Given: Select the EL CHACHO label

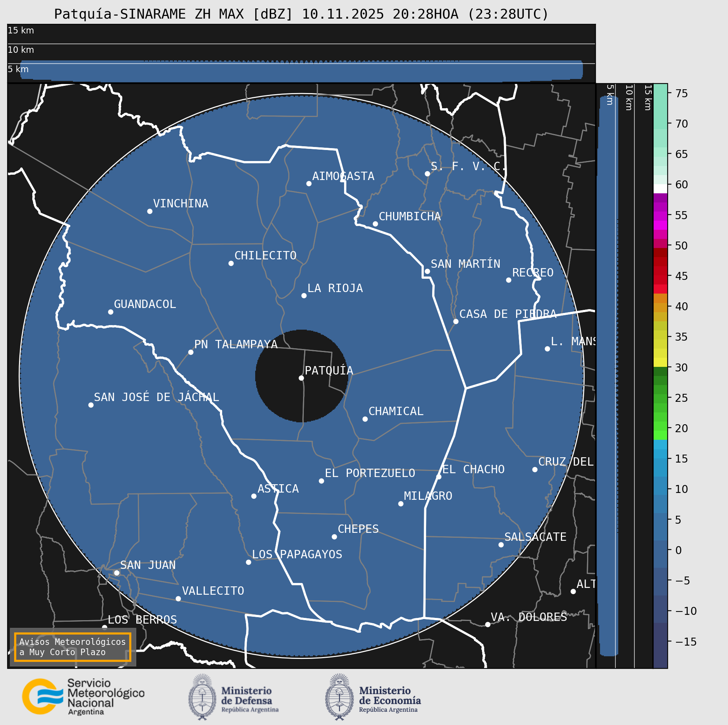Looking at the screenshot, I should click(x=474, y=469).
